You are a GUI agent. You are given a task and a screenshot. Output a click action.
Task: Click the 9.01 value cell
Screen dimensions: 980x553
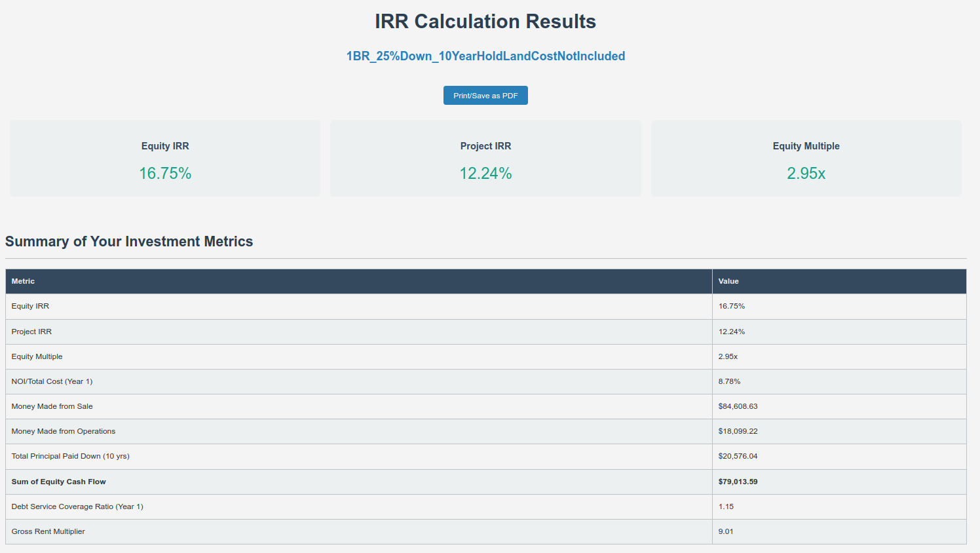[x=839, y=531]
